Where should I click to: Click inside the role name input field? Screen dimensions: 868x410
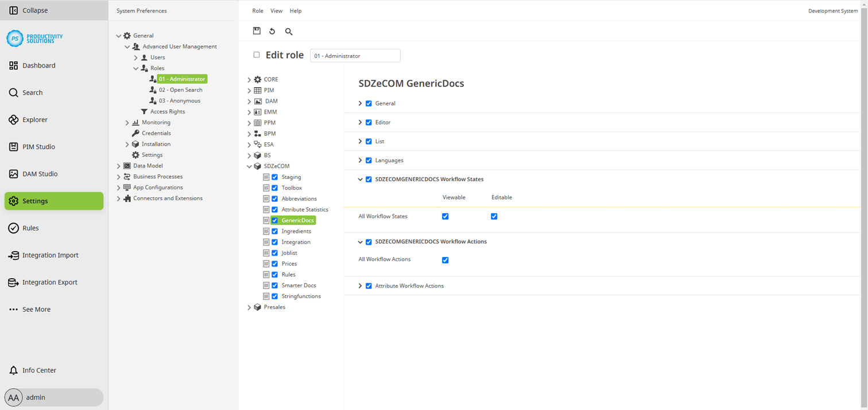(355, 56)
